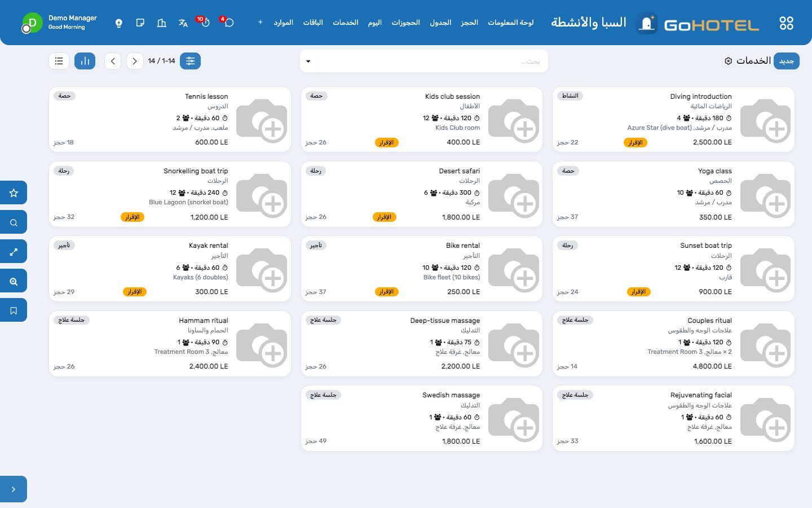Screen dimensions: 812x508
Task: Click the Yoga class price 350.00 LE
Action: click(716, 217)
